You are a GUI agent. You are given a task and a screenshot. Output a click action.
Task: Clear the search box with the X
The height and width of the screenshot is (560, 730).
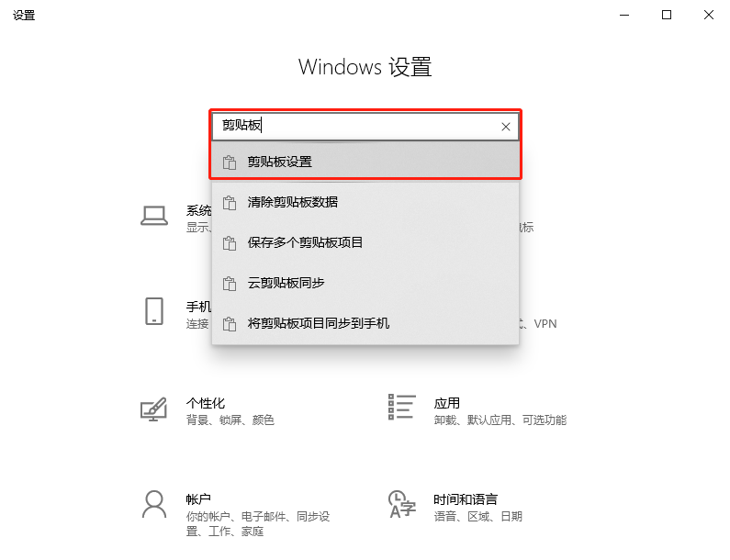506,127
